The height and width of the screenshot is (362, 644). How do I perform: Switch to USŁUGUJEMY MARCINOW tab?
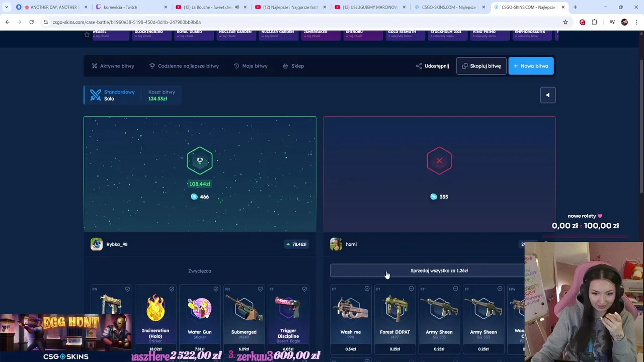[370, 7]
